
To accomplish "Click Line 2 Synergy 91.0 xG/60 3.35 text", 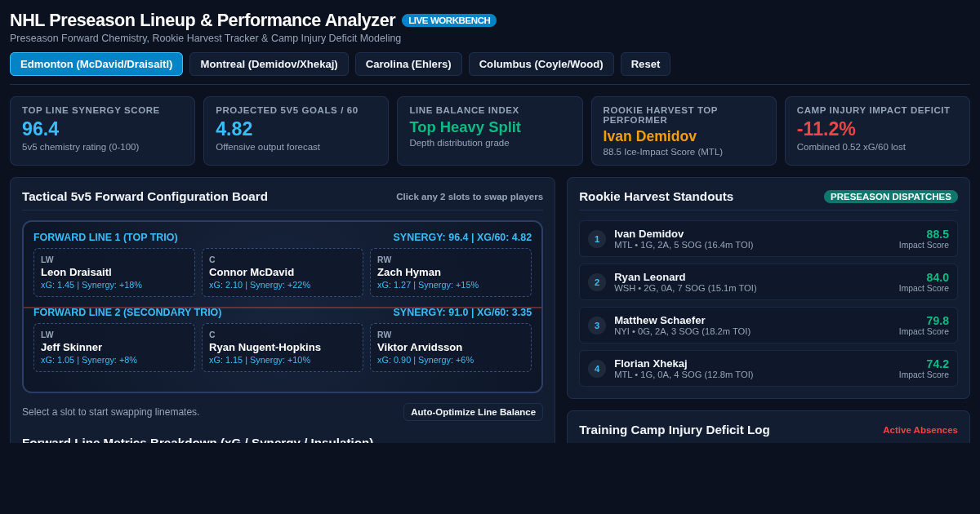I will (x=462, y=312).
